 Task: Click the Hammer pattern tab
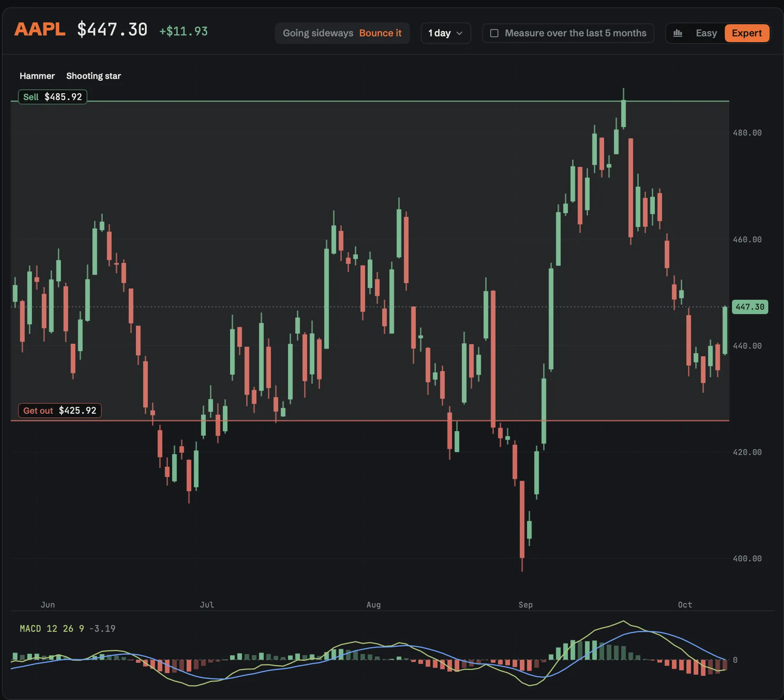tap(37, 76)
